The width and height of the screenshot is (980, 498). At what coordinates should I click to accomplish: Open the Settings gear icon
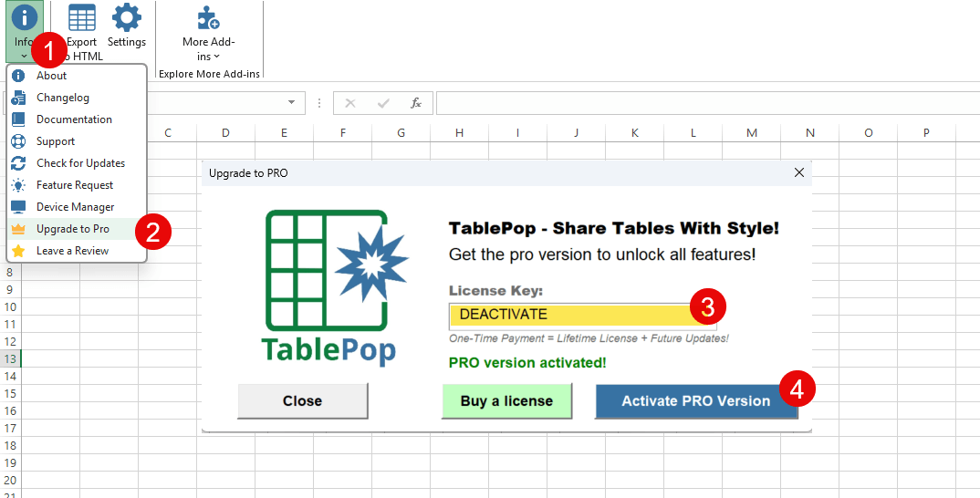pyautogui.click(x=126, y=17)
